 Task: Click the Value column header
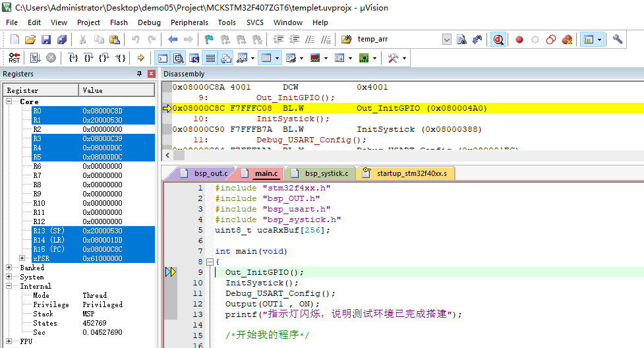(x=117, y=90)
